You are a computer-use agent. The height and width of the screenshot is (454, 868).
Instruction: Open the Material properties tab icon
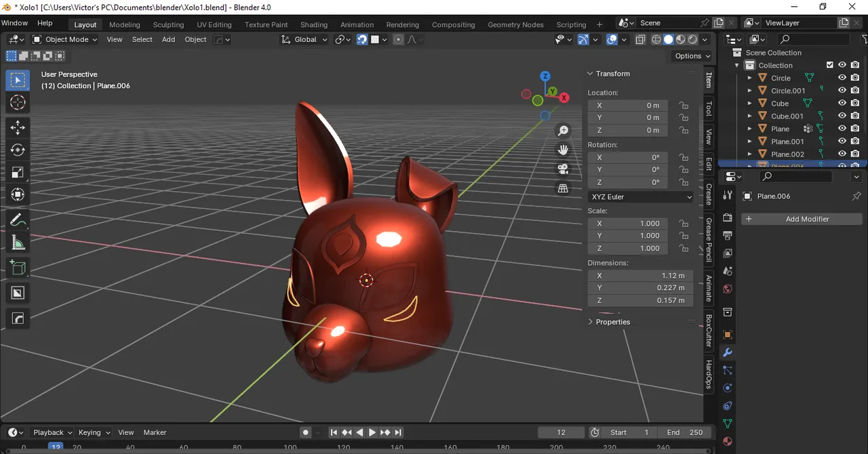[728, 441]
